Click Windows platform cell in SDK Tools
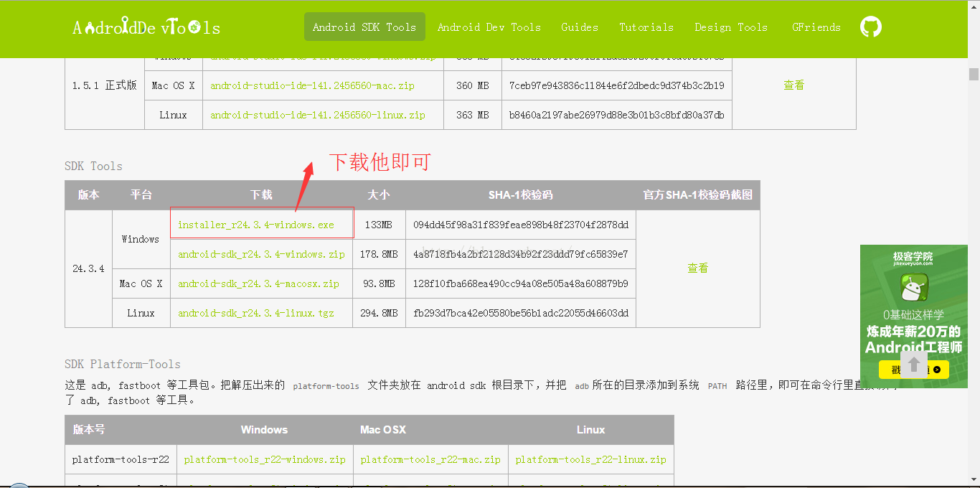980x488 pixels. point(141,239)
